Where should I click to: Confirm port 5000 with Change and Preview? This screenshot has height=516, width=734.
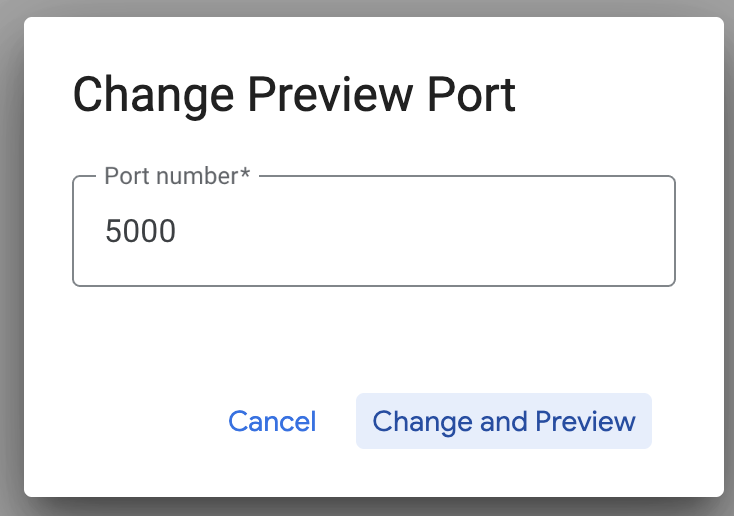point(503,421)
